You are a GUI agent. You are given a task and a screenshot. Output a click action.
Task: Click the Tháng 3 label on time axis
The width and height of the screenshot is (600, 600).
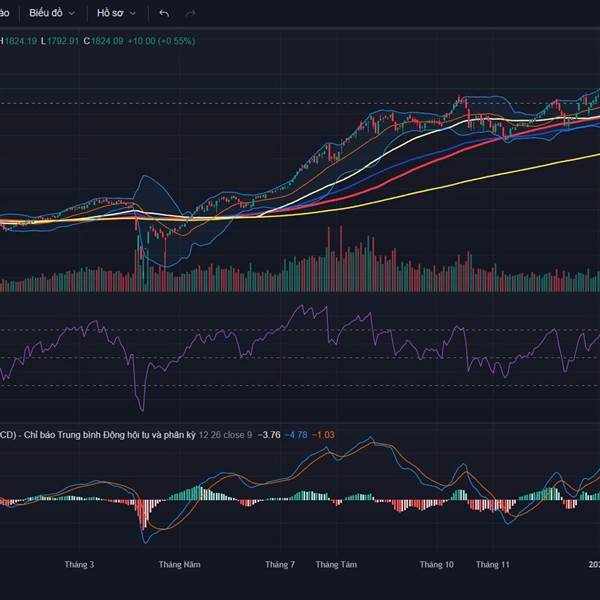click(x=79, y=564)
